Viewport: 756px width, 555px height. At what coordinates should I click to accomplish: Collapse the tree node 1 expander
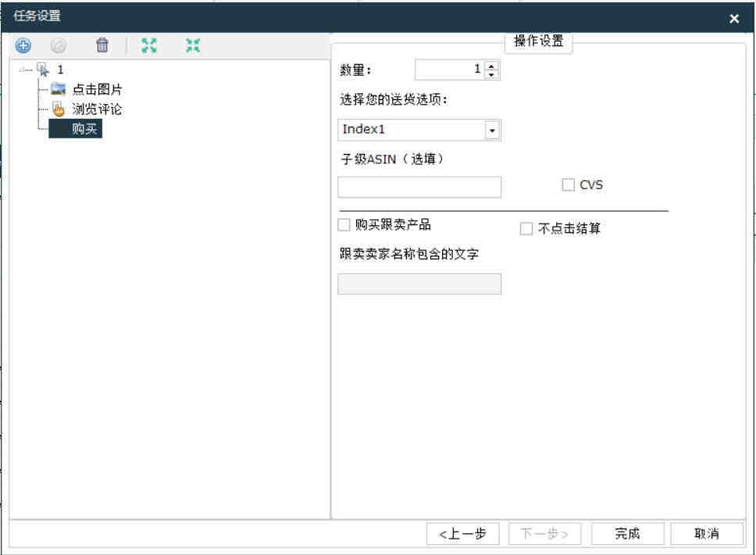[22, 70]
